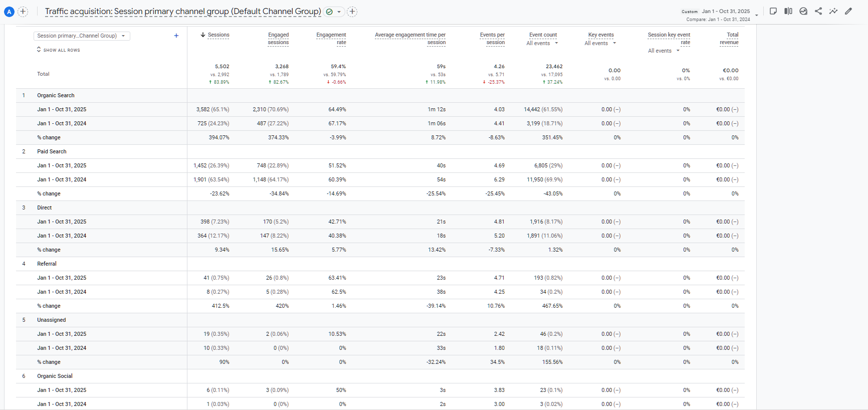The width and height of the screenshot is (868, 410).
Task: Add a secondary dimension with blue plus
Action: (x=176, y=36)
